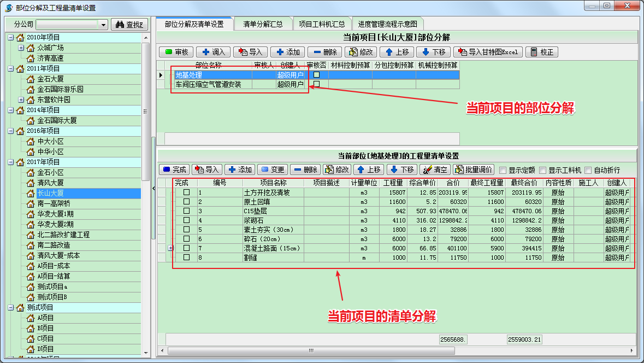This screenshot has height=363, width=644.
Task: Tick 完成 checkbox for 土方开挖及清坡
Action: [x=186, y=192]
